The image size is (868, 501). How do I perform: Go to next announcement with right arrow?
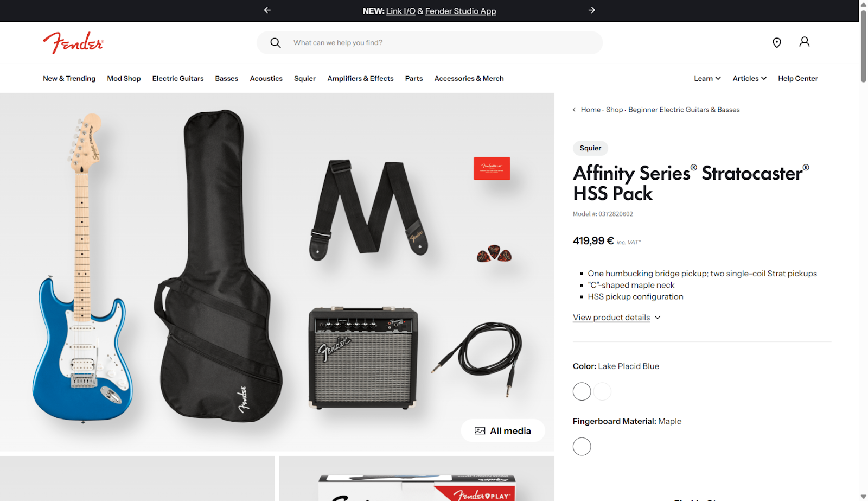[592, 10]
